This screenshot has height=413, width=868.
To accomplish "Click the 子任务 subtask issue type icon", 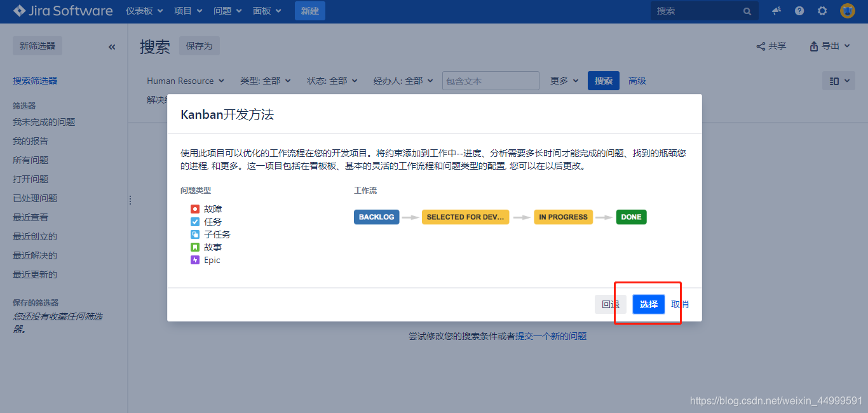I will tap(195, 234).
